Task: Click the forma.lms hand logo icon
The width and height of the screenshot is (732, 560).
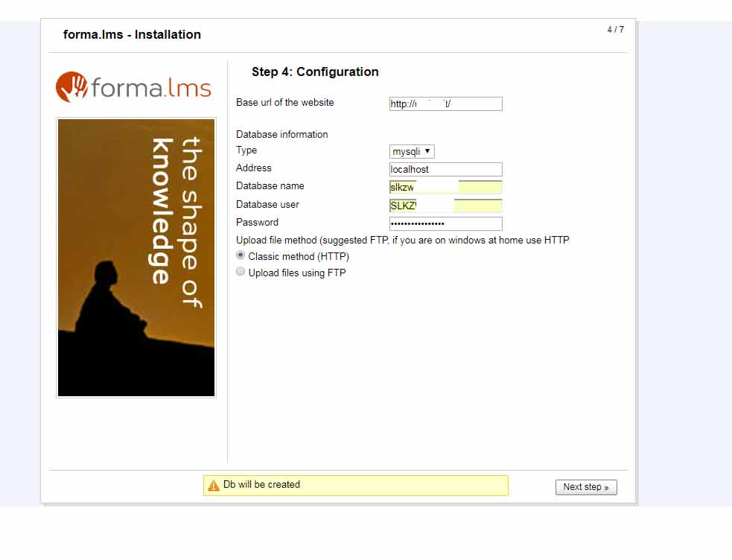Action: [71, 87]
